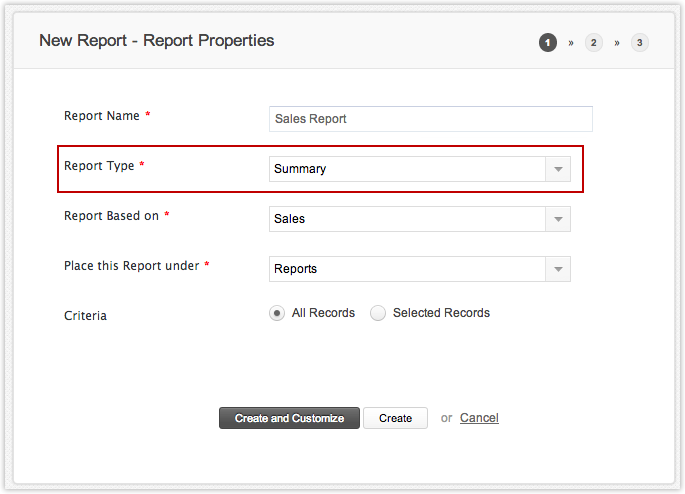Click the Report Type label
The image size is (685, 494).
click(99, 166)
